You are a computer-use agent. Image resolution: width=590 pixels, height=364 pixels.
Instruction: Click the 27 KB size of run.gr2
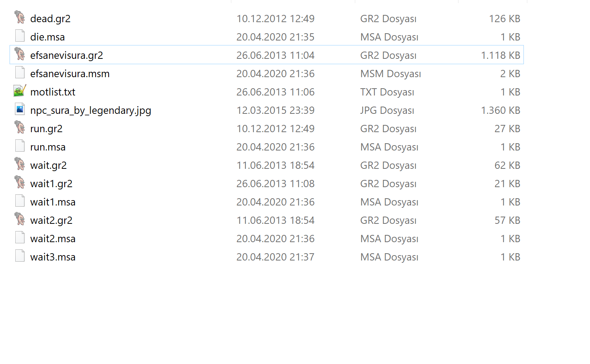coord(507,129)
